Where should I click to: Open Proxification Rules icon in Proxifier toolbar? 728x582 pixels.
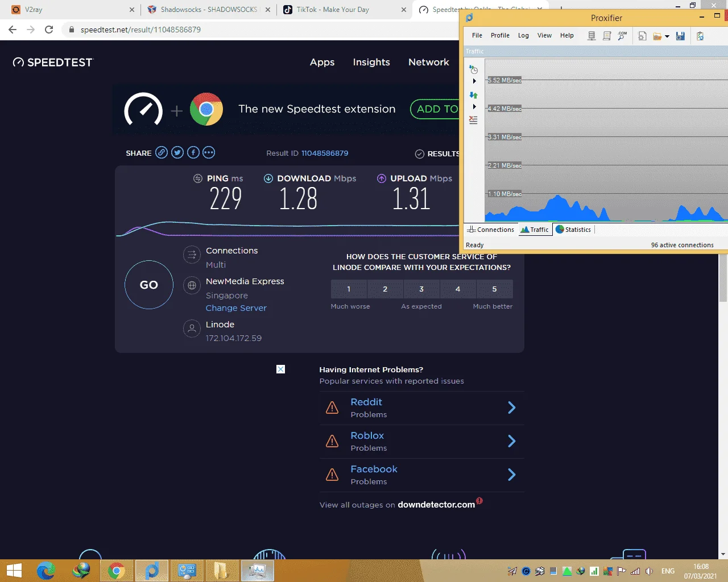[x=607, y=36]
